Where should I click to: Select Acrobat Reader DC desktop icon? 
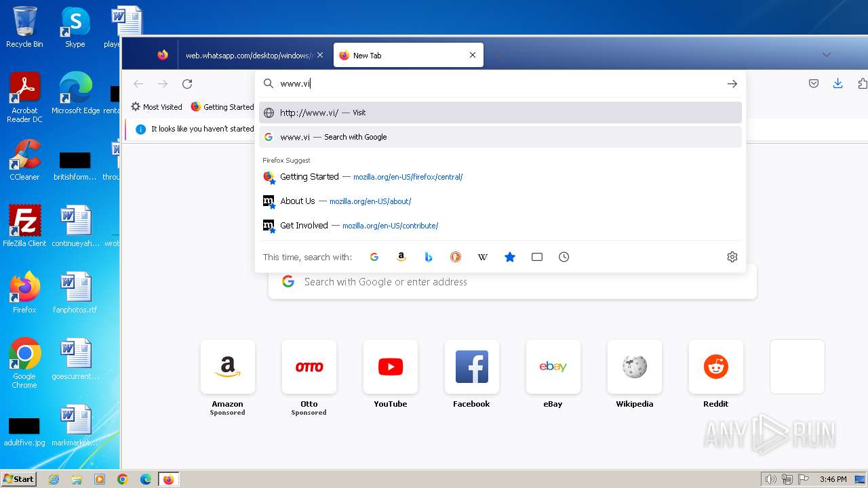click(x=24, y=98)
